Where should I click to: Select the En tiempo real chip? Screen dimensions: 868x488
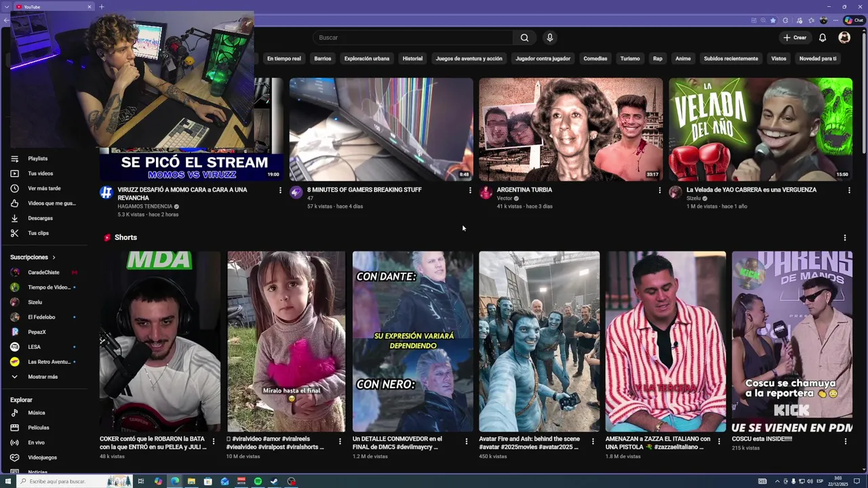click(283, 59)
